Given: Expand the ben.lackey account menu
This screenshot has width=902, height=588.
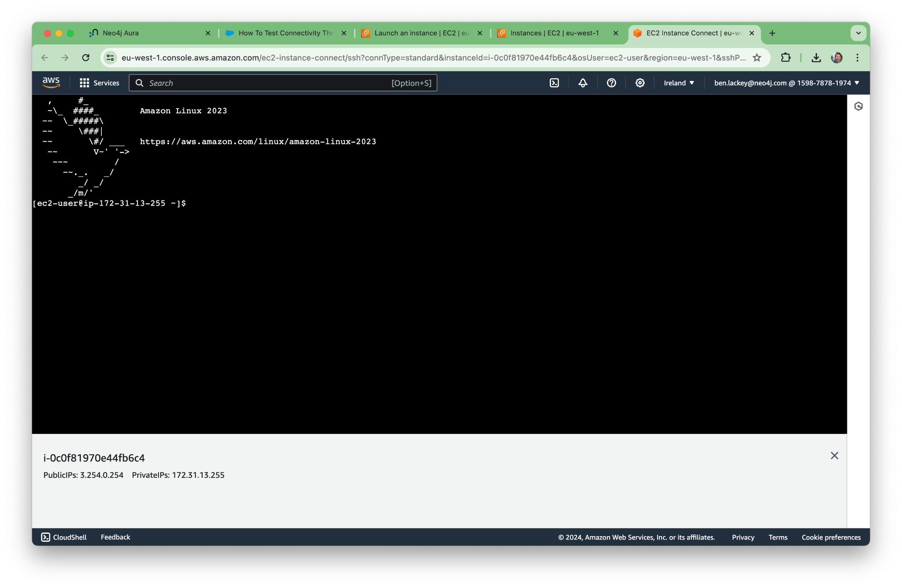Looking at the screenshot, I should pos(787,83).
